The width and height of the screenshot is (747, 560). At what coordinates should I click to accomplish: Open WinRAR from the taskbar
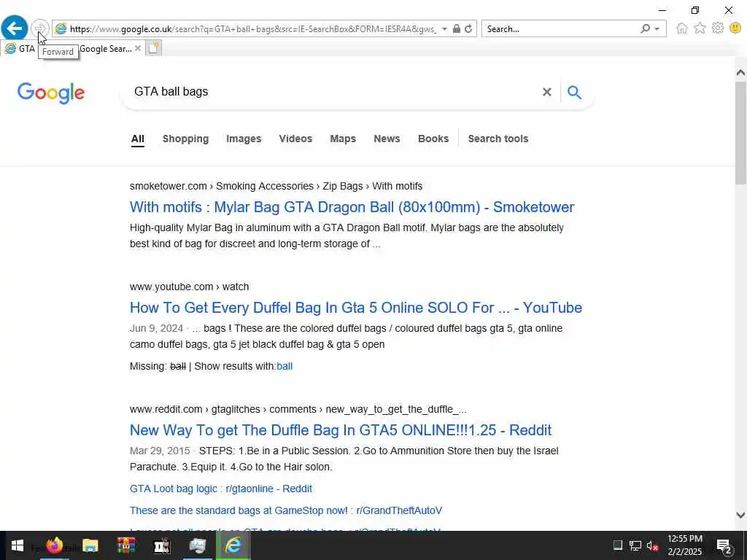(x=125, y=545)
